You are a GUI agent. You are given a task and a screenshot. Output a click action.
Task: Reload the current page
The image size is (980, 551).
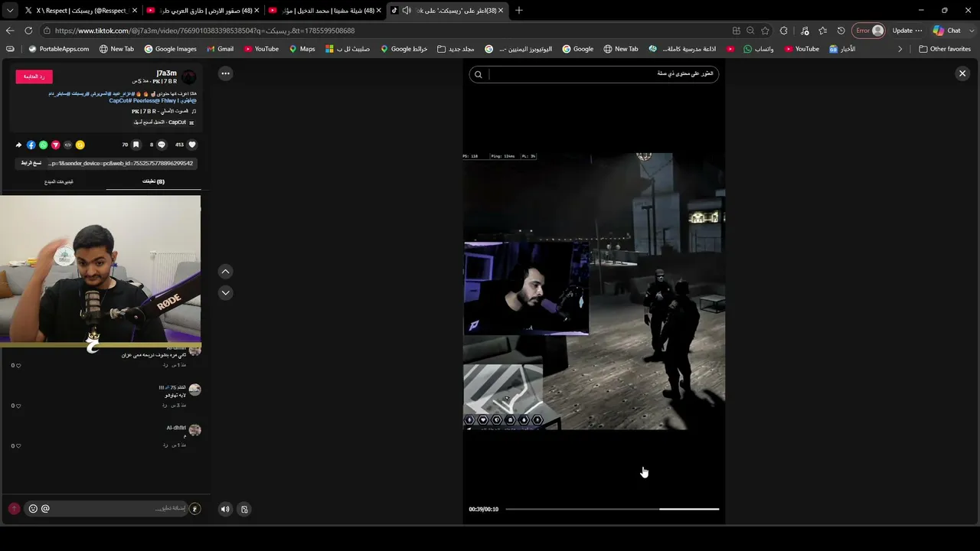click(x=28, y=31)
